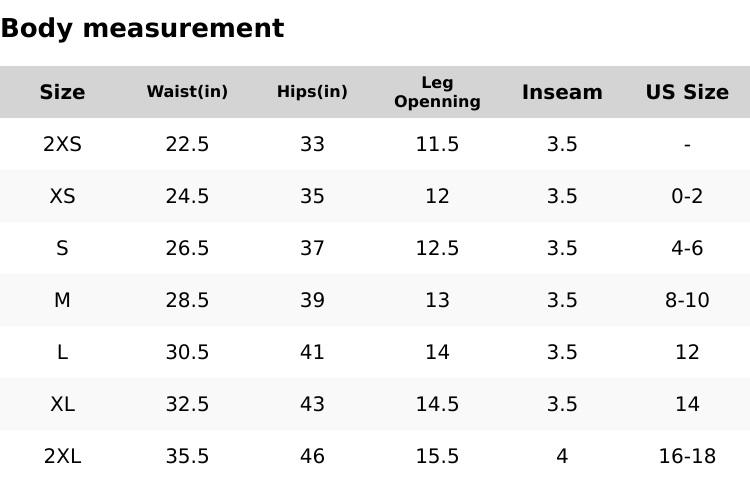Screen dimensions: 750x482
Task: Select the XS size row label
Action: click(62, 196)
